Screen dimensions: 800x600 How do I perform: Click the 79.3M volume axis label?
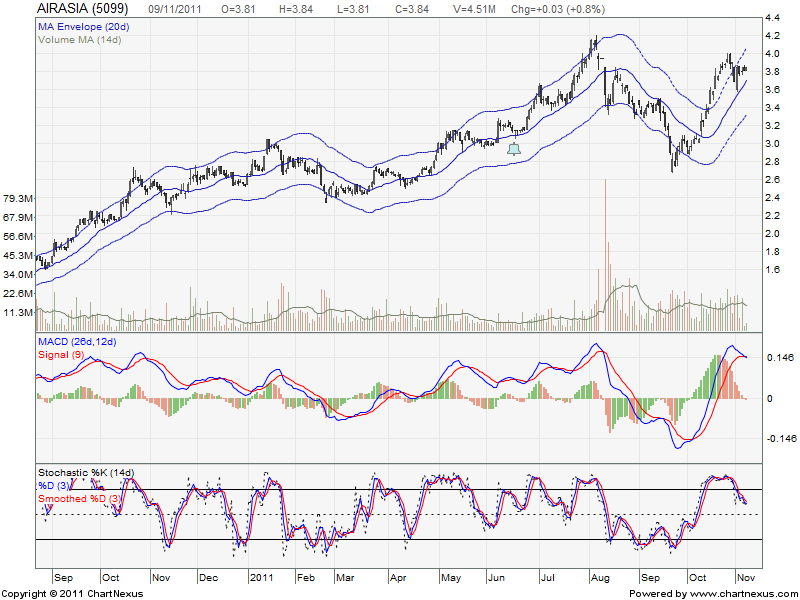tap(19, 197)
